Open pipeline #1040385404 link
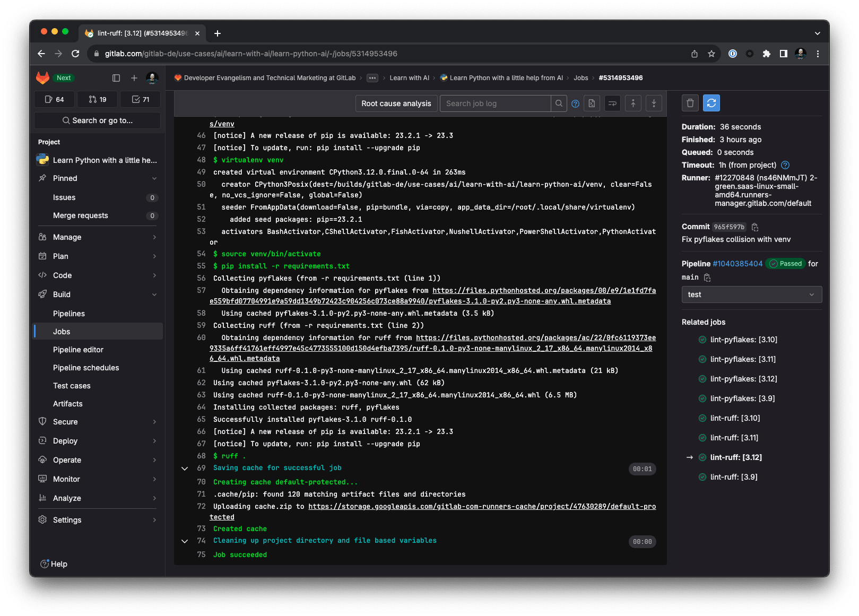This screenshot has height=616, width=859. (x=737, y=264)
